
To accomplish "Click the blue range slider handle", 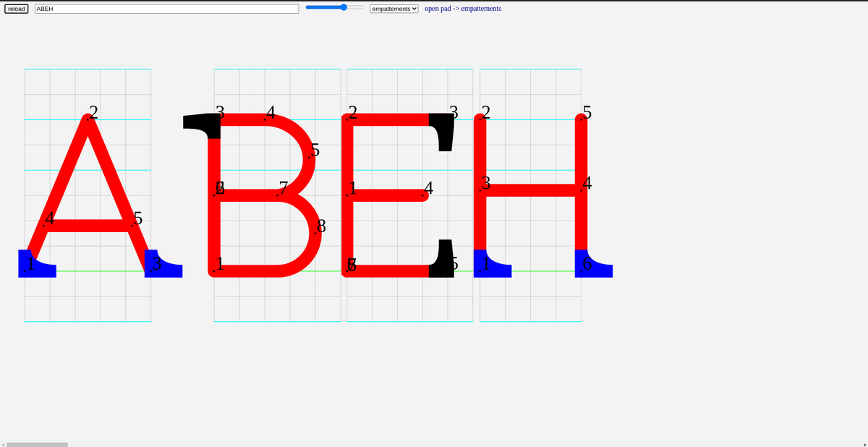I will click(x=344, y=7).
